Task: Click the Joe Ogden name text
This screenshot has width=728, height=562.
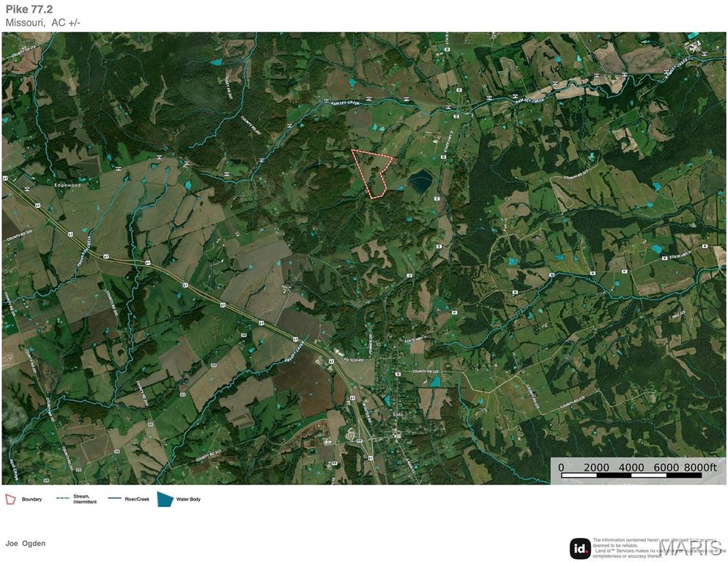Action: (x=26, y=544)
